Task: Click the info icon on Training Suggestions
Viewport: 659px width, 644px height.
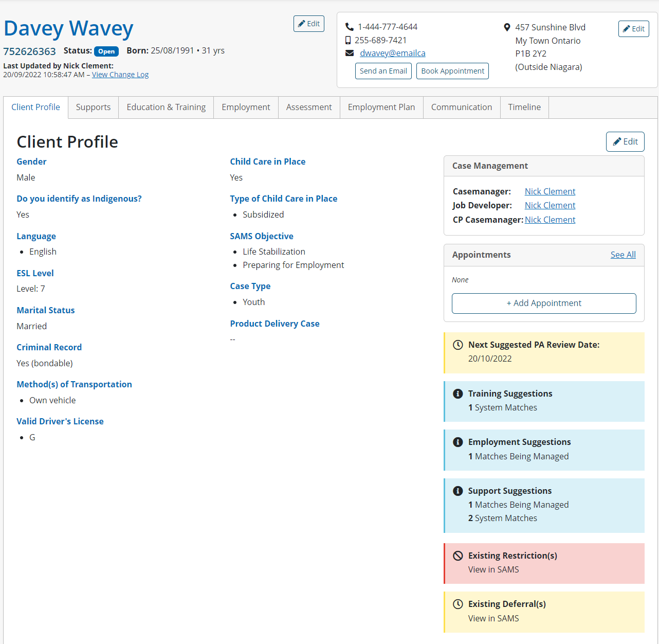Action: tap(457, 393)
